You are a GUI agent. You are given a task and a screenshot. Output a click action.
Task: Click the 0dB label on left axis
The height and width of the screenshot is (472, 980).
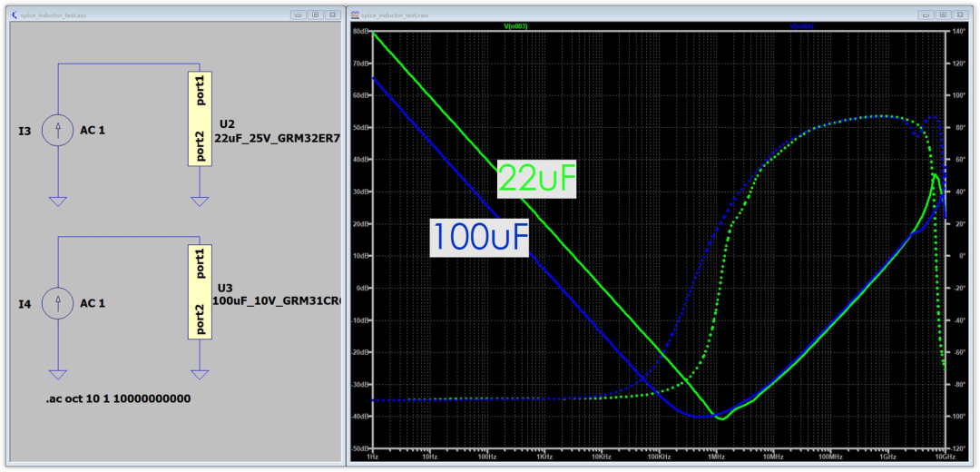pos(364,288)
